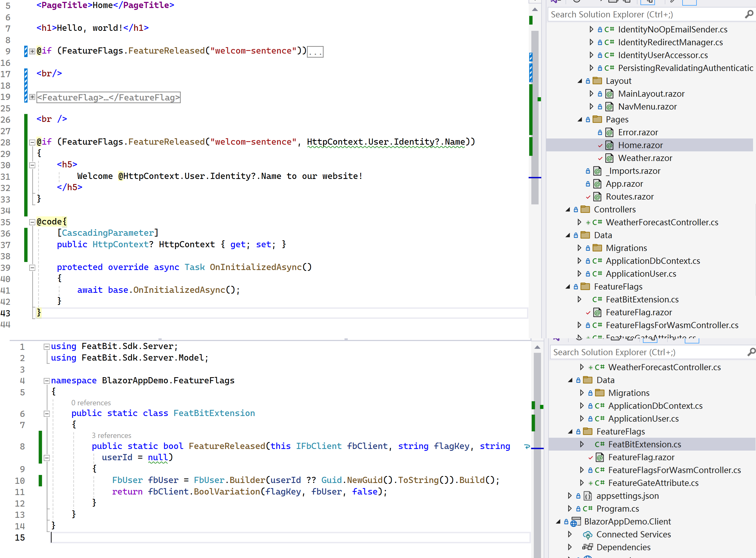Click the folder icon beside Controllers
Screen dimensions: 756x558
tap(585, 209)
